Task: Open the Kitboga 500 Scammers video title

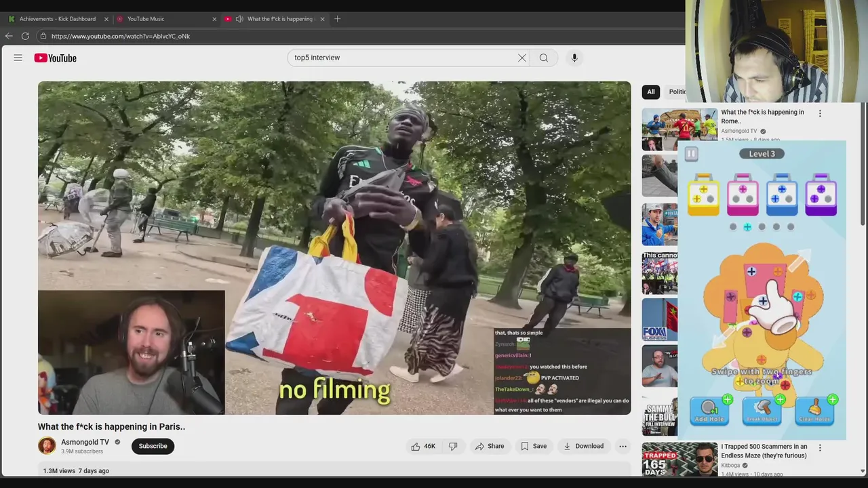Action: [x=764, y=451]
